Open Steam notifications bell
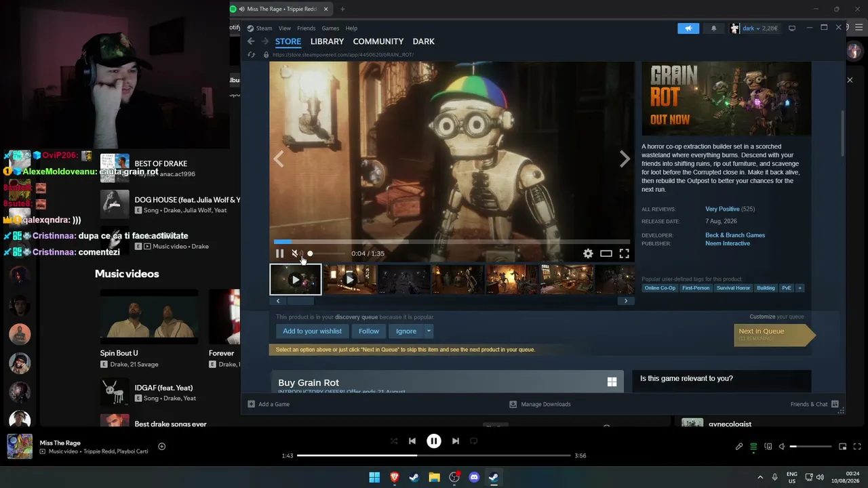This screenshot has width=868, height=488. pos(713,28)
